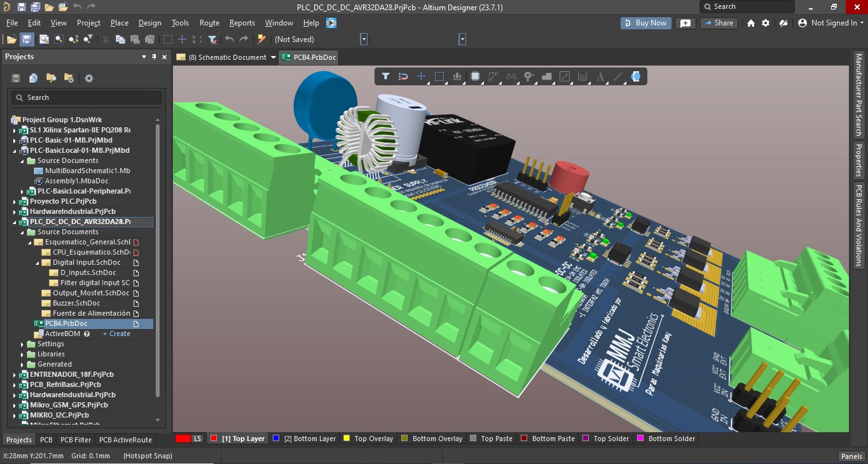Click Move selection cross icon in main toolbar
The width and height of the screenshot is (868, 464).
[x=183, y=39]
